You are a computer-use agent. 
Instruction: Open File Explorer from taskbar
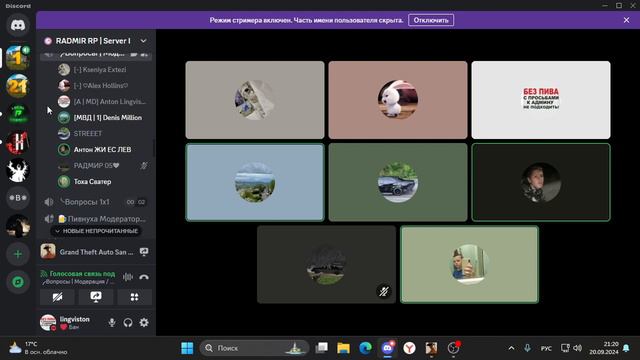pos(343,348)
